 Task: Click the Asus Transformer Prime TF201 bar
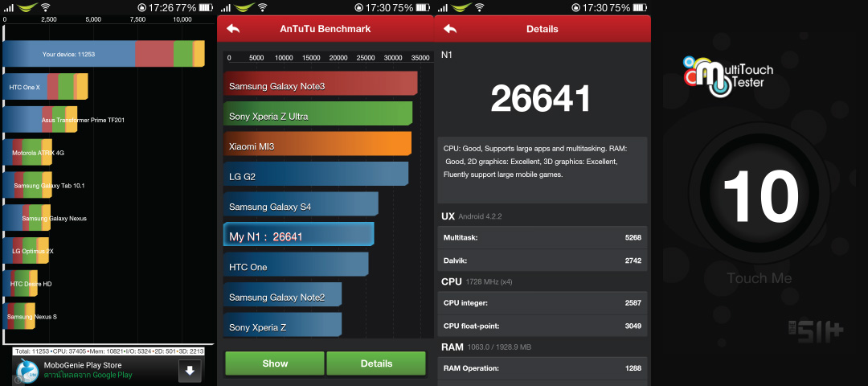click(x=40, y=120)
